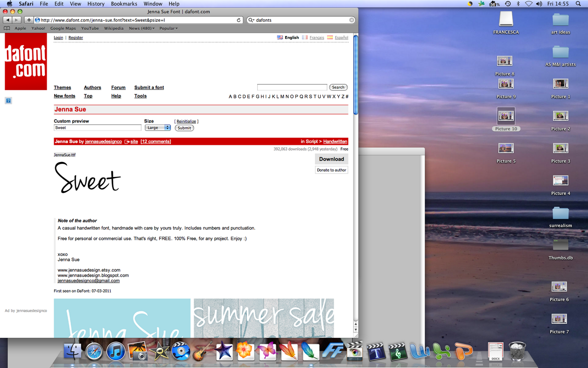
Task: Open the YouTube bookmark
Action: pos(90,28)
